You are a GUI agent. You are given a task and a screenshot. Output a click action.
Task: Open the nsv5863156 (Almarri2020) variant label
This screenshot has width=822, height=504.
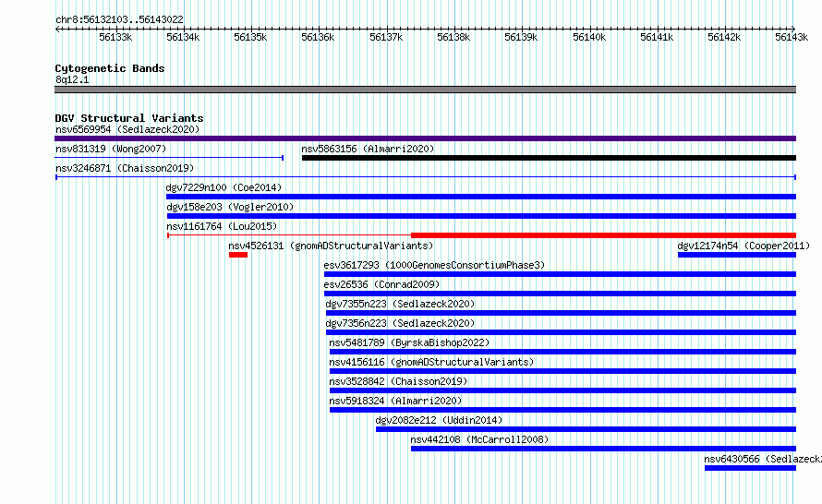tap(368, 149)
